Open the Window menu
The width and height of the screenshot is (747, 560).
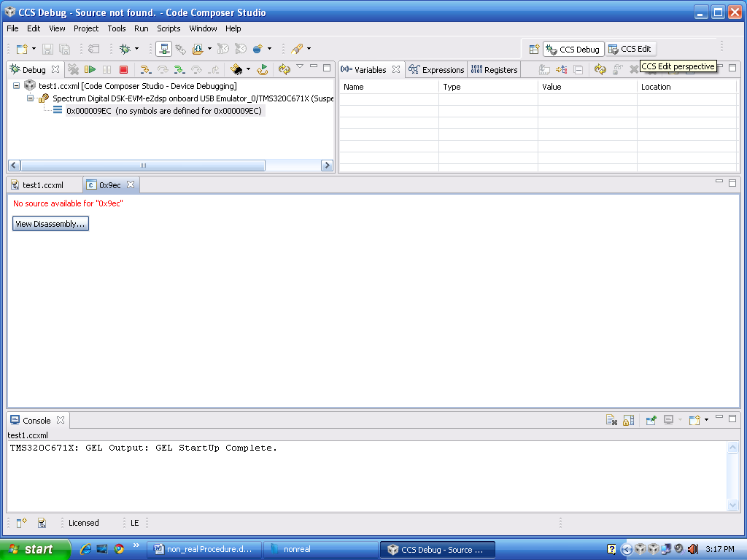(x=203, y=28)
